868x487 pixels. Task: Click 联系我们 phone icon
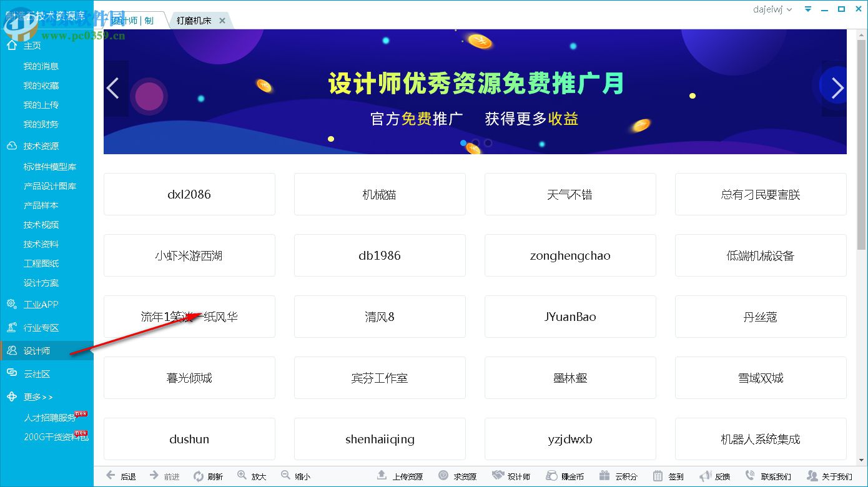(750, 476)
